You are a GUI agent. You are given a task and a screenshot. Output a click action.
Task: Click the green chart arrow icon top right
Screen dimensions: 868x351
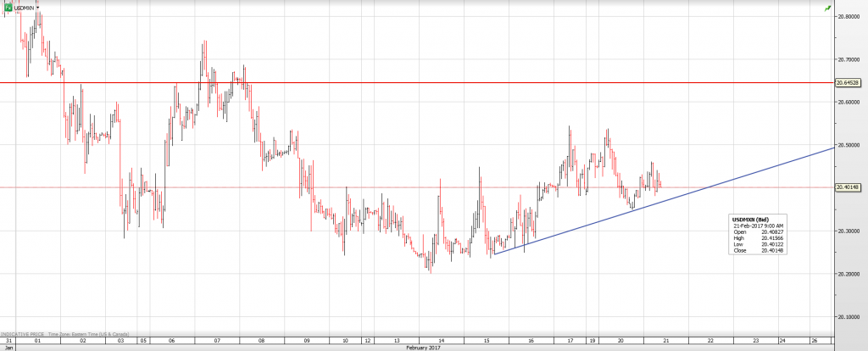(x=827, y=8)
